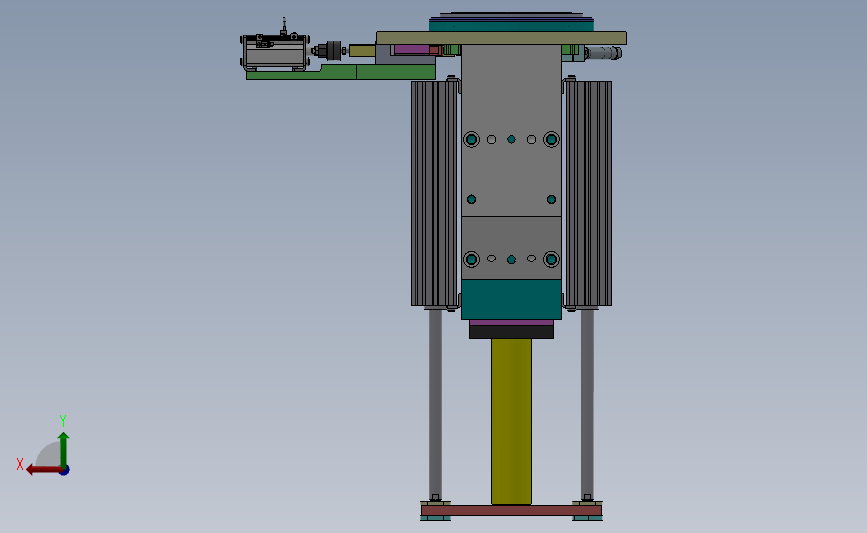Select the left finned heat sink block
The image size is (867, 533).
point(435,194)
